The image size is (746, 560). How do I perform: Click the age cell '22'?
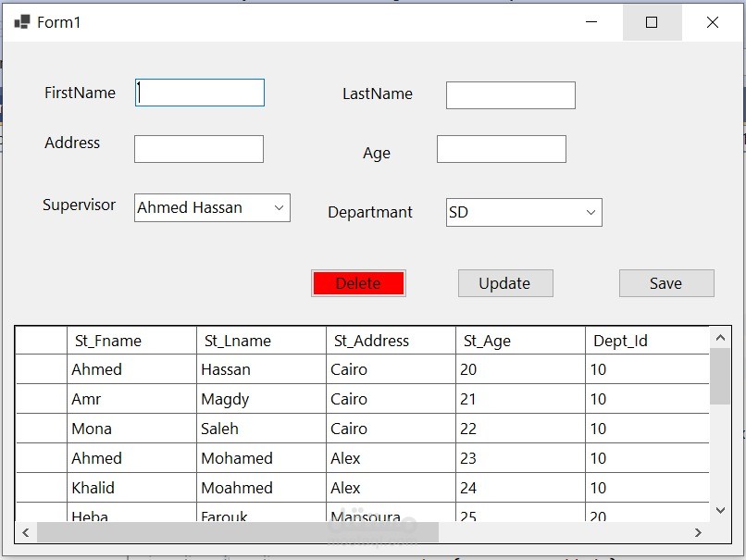pos(520,429)
